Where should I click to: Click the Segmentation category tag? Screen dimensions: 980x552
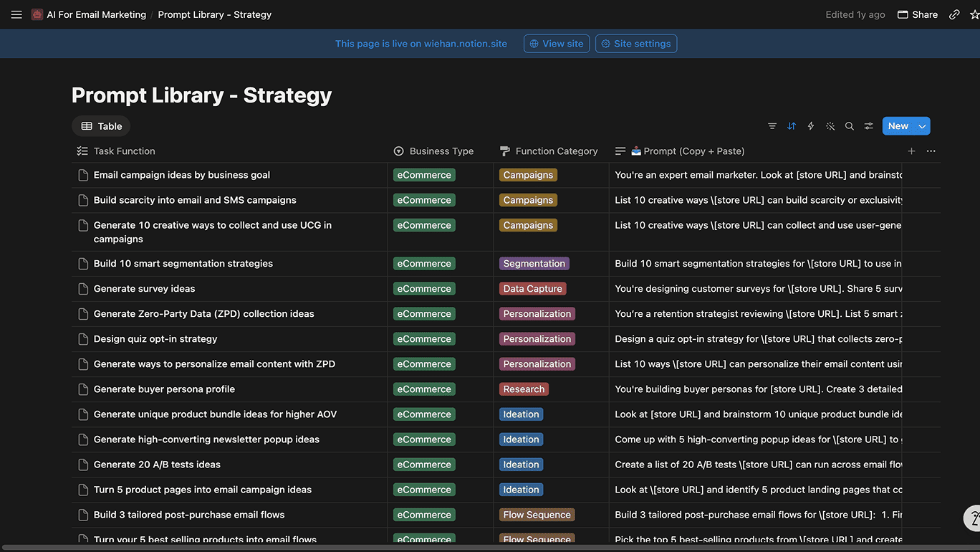pos(534,264)
